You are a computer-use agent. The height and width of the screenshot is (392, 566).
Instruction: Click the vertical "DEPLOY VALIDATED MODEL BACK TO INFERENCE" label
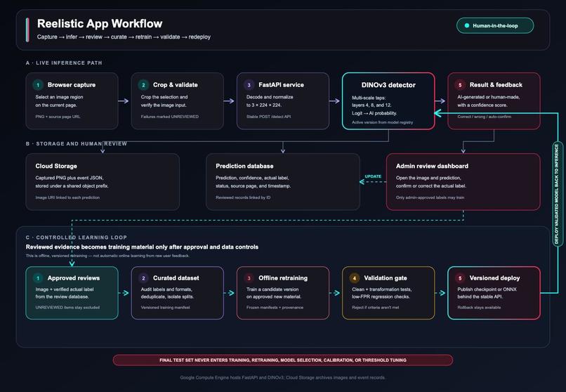pyautogui.click(x=556, y=194)
